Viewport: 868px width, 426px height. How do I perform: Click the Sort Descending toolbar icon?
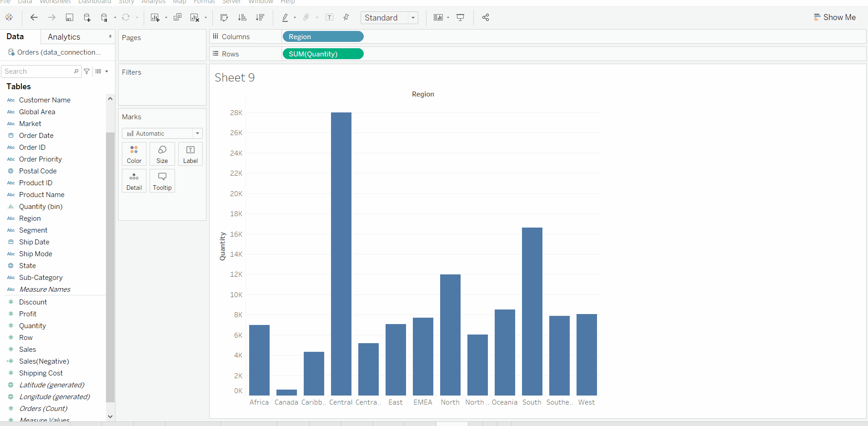pyautogui.click(x=261, y=17)
